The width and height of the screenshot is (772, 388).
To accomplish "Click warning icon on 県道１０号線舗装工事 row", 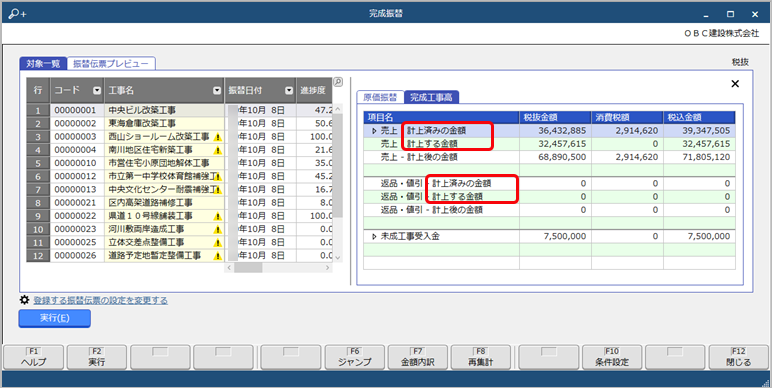I will [218, 217].
